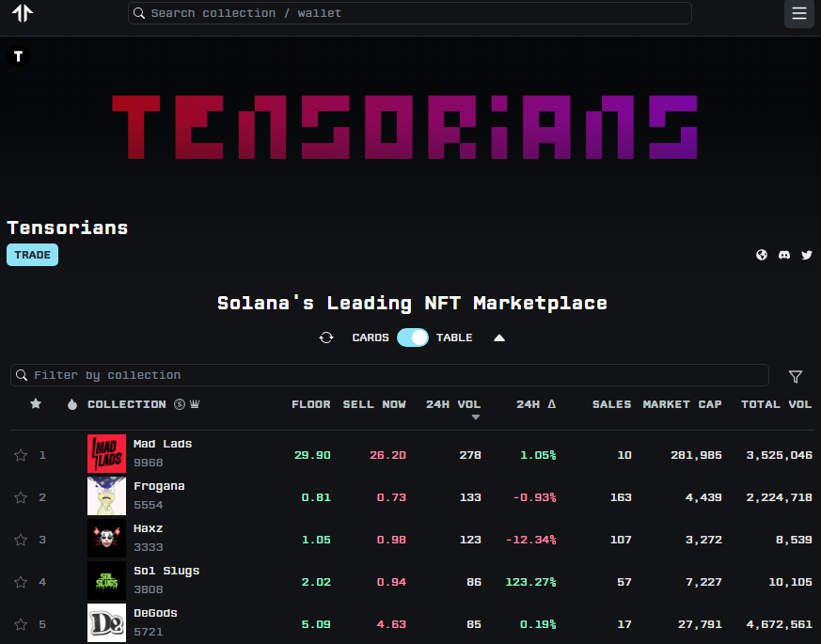Click the Sol Slugs thumbnail image
Screen dimensions: 821x644
[x=107, y=581]
